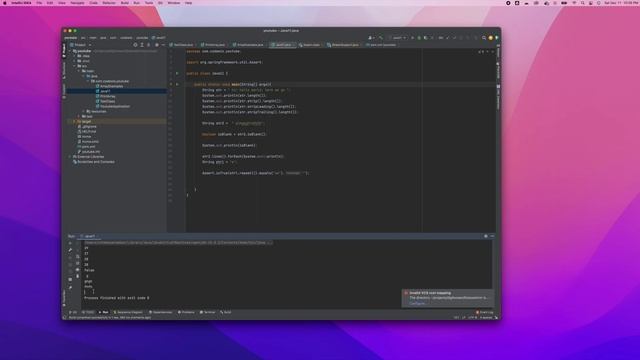
Task: Open the Terminal tool window tab
Action: click(207, 312)
